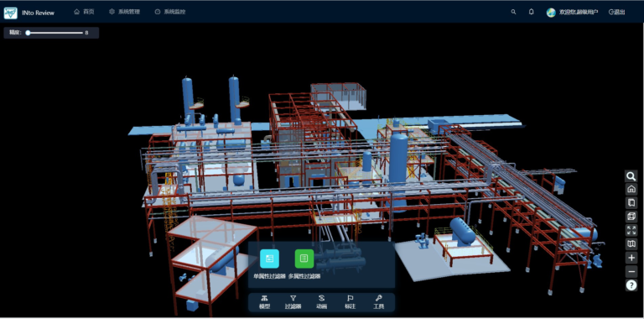Click the INto Review logo icon
The width and height of the screenshot is (644, 319).
[x=10, y=13]
